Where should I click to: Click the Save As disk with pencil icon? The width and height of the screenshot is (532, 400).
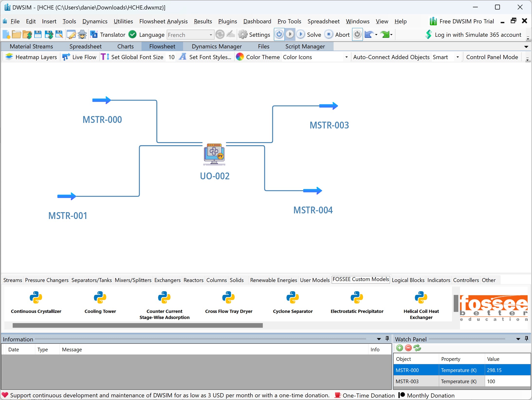coord(59,35)
